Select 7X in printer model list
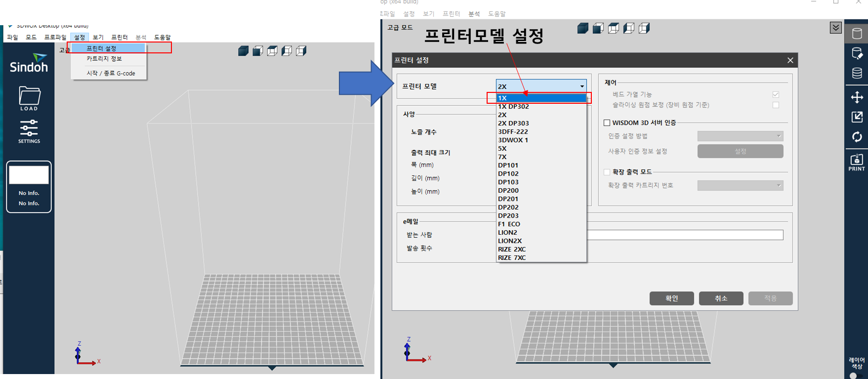Screen dimensions: 868x379 point(541,157)
